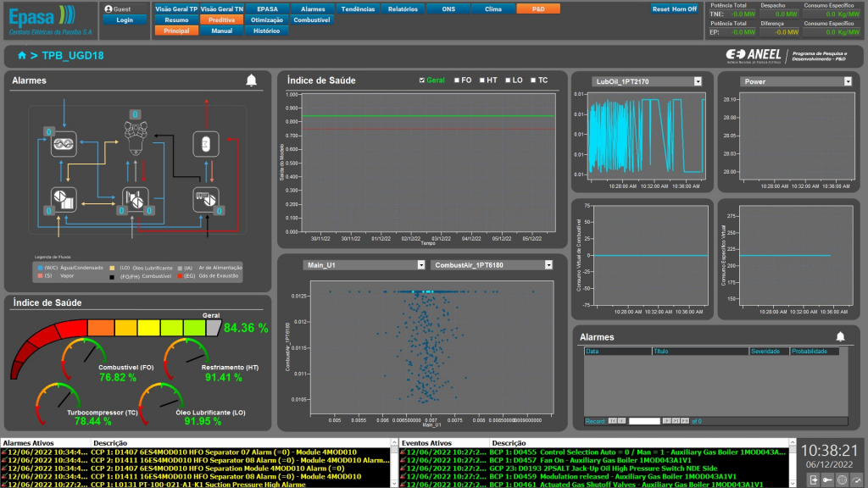This screenshot has height=488, width=868.
Task: Click the gauge icon beneath the clock
Action: (x=858, y=480)
